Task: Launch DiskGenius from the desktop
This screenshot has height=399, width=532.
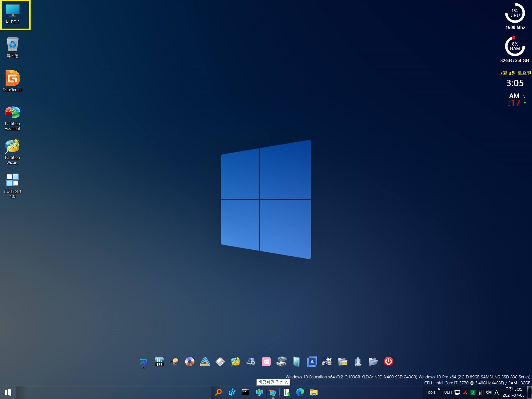Action: (13, 81)
